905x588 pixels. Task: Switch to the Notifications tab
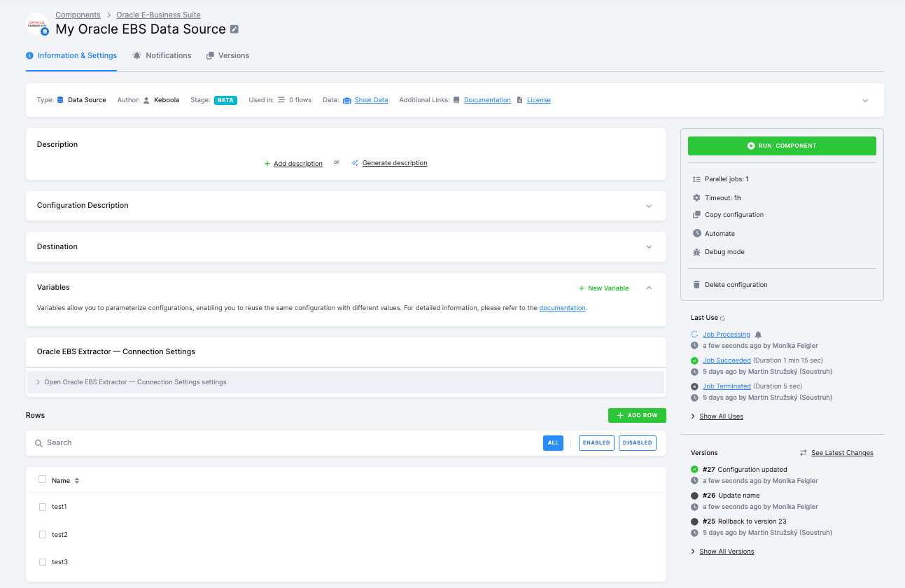[x=162, y=55]
